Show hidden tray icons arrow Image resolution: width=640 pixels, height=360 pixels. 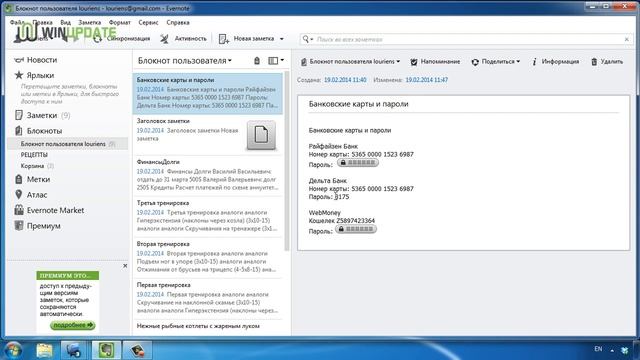click(612, 350)
